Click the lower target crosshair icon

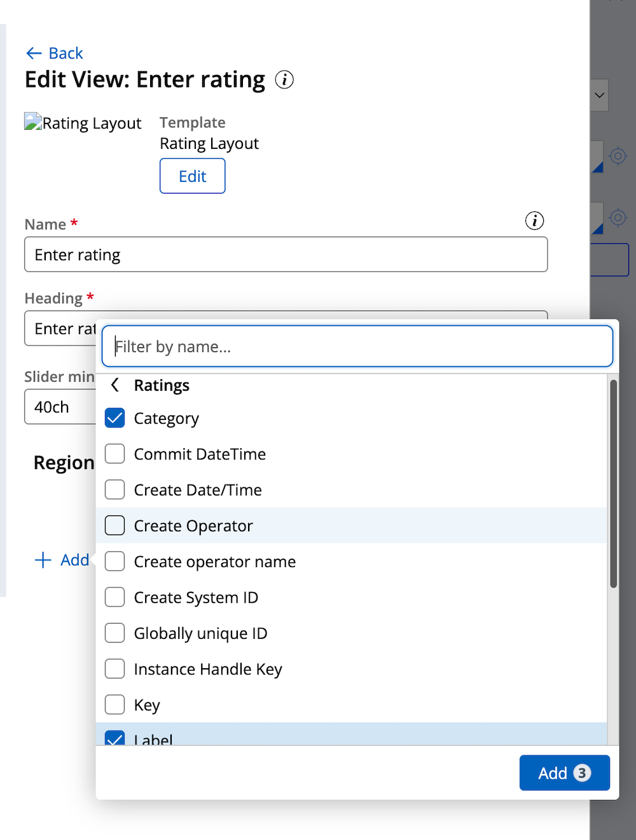(x=618, y=218)
